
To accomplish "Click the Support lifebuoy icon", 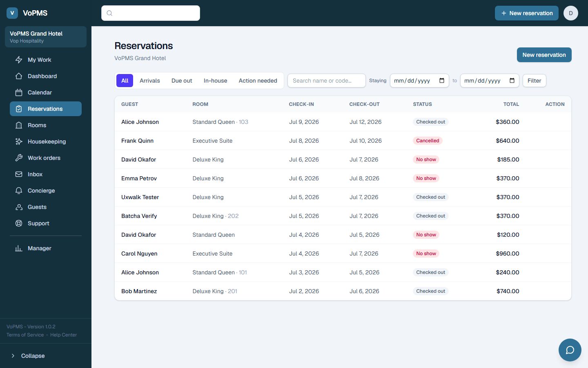I will [x=19, y=223].
